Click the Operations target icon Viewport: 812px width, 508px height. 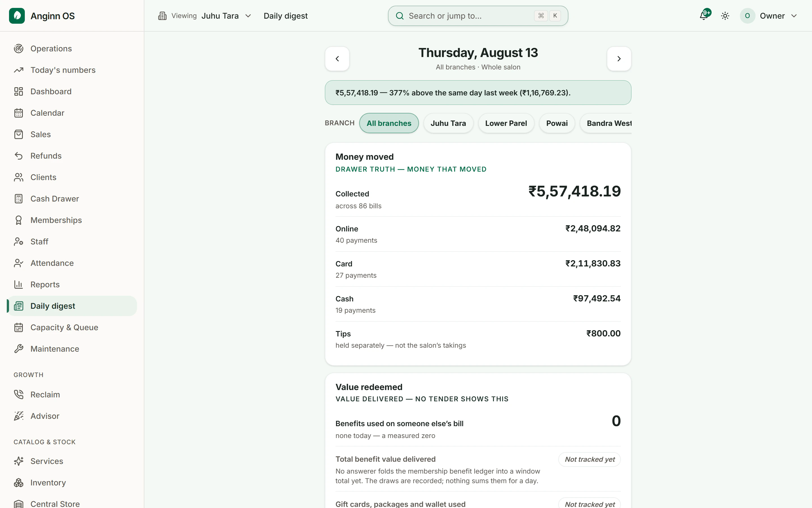(x=19, y=49)
